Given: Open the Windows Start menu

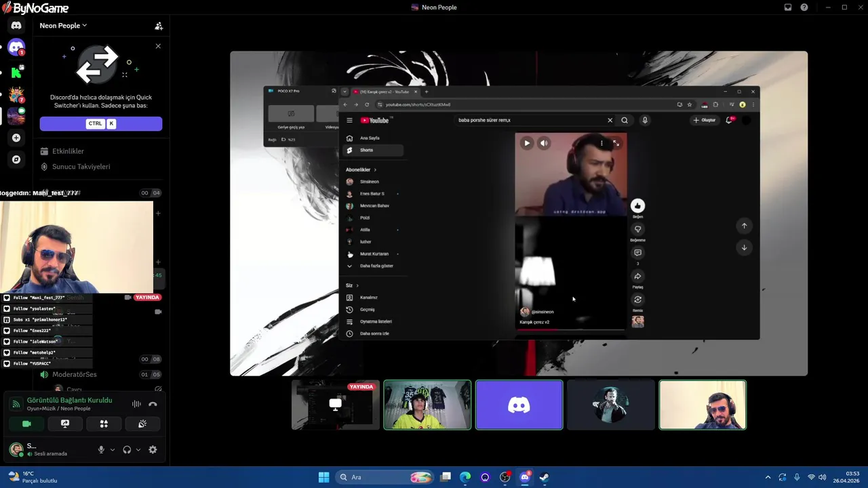Looking at the screenshot, I should tap(324, 477).
